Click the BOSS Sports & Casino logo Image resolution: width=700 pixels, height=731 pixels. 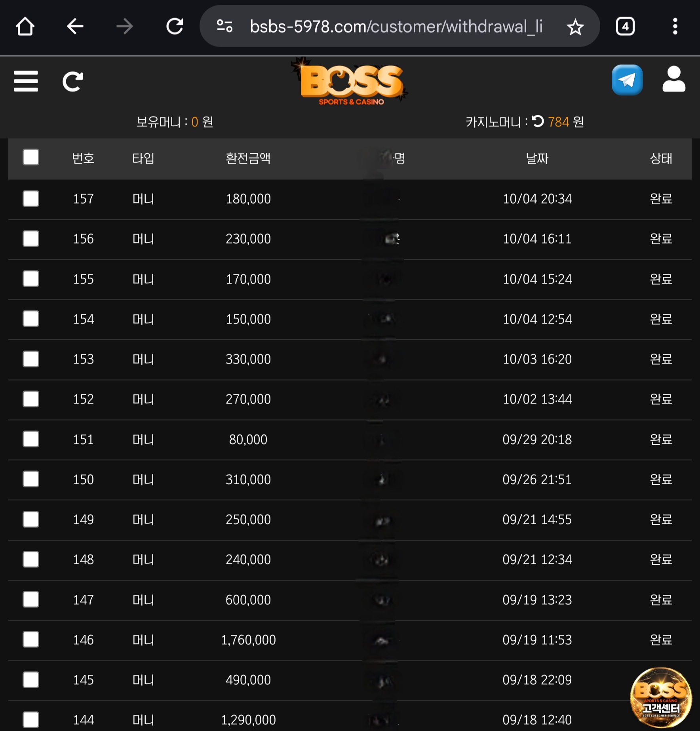click(x=350, y=83)
